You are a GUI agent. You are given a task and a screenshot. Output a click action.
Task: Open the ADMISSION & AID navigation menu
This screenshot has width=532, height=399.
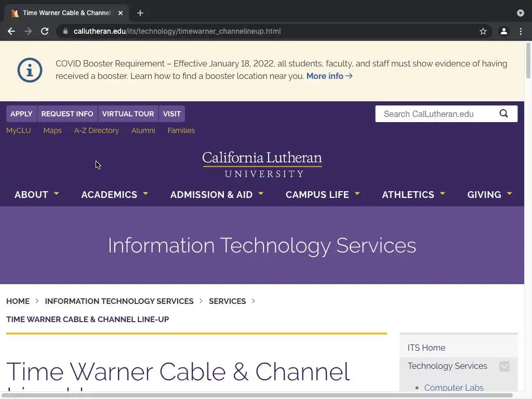[x=211, y=195]
